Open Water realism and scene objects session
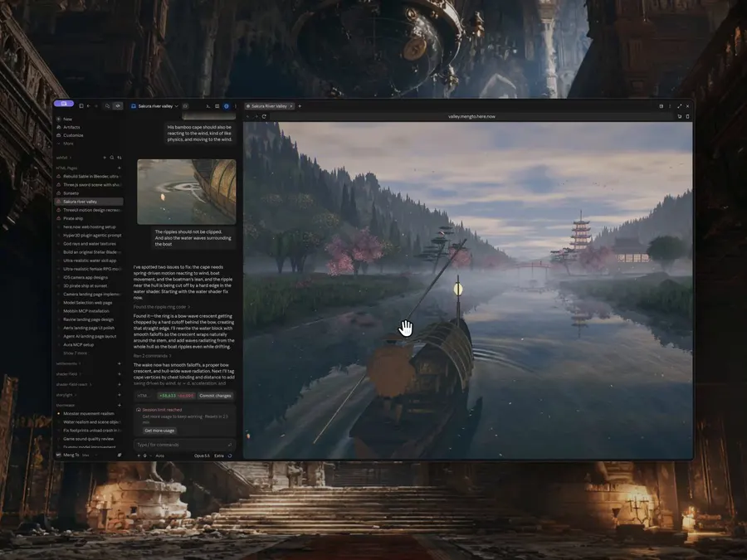The width and height of the screenshot is (747, 560). point(90,422)
